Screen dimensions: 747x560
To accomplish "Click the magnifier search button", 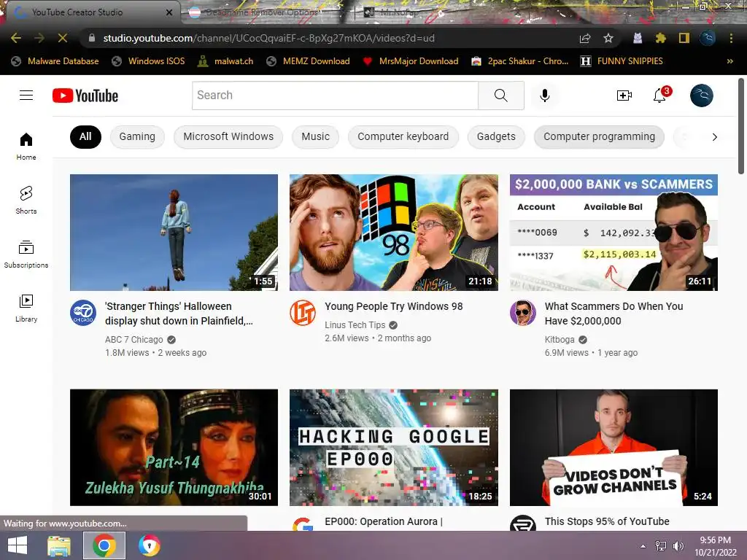I will click(501, 96).
